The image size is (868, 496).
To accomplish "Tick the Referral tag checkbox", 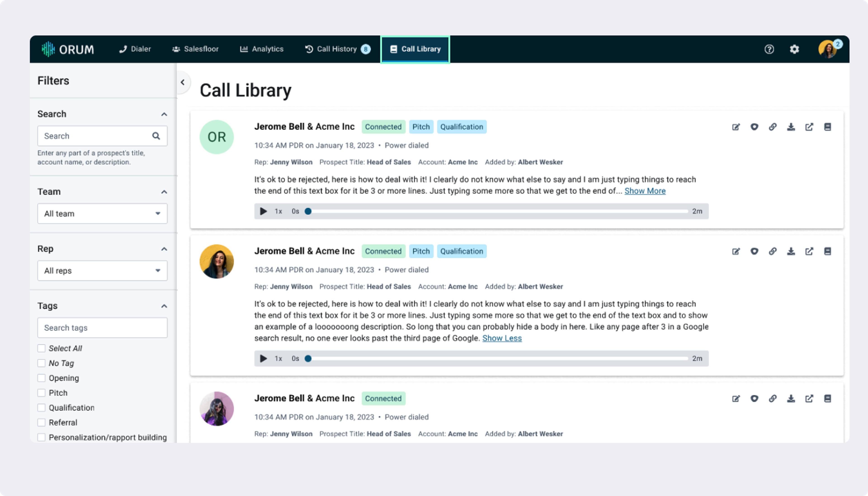I will tap(42, 423).
